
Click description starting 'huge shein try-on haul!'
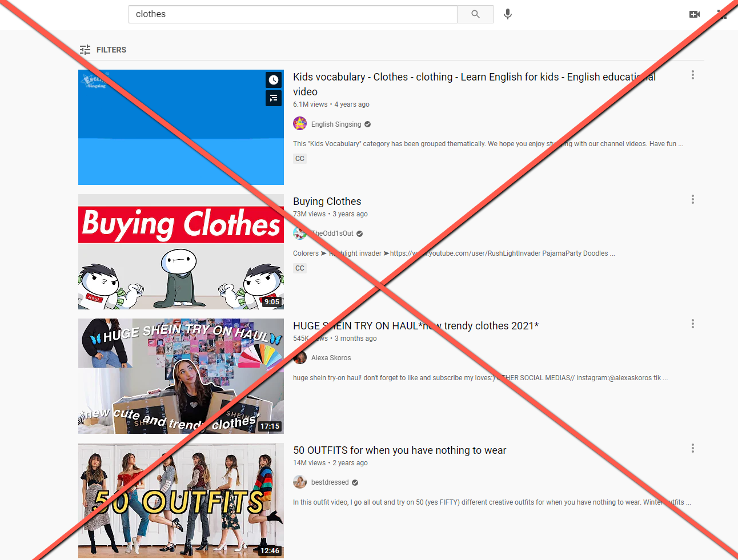coord(480,378)
